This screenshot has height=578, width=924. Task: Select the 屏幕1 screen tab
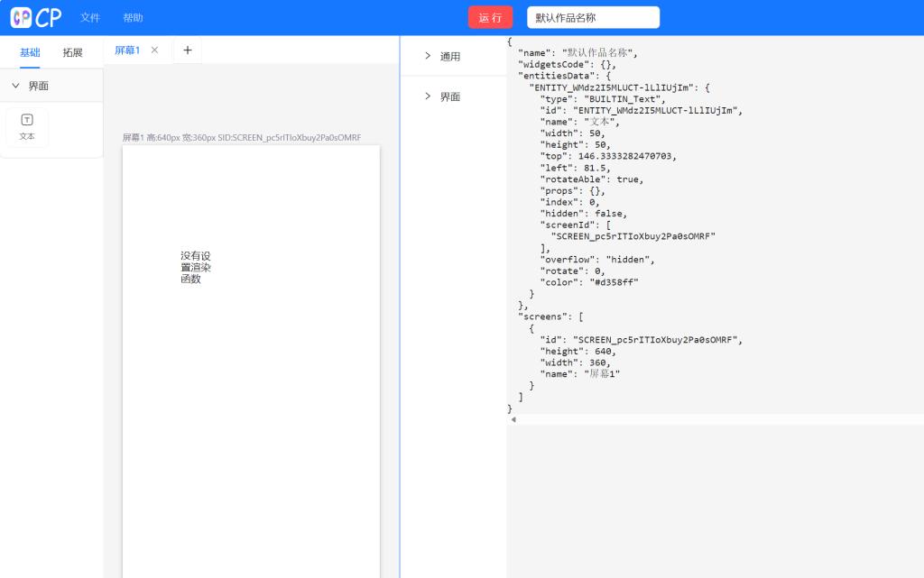click(127, 50)
